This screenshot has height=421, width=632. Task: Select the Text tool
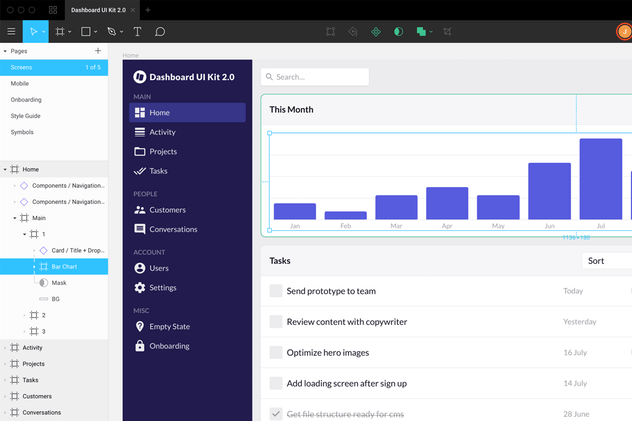137,31
